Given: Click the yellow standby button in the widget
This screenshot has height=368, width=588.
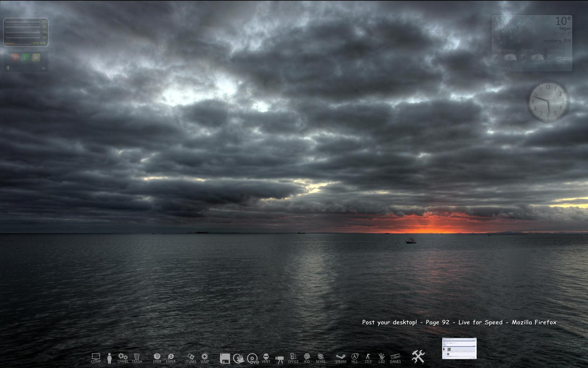Looking at the screenshot, I should 36,57.
